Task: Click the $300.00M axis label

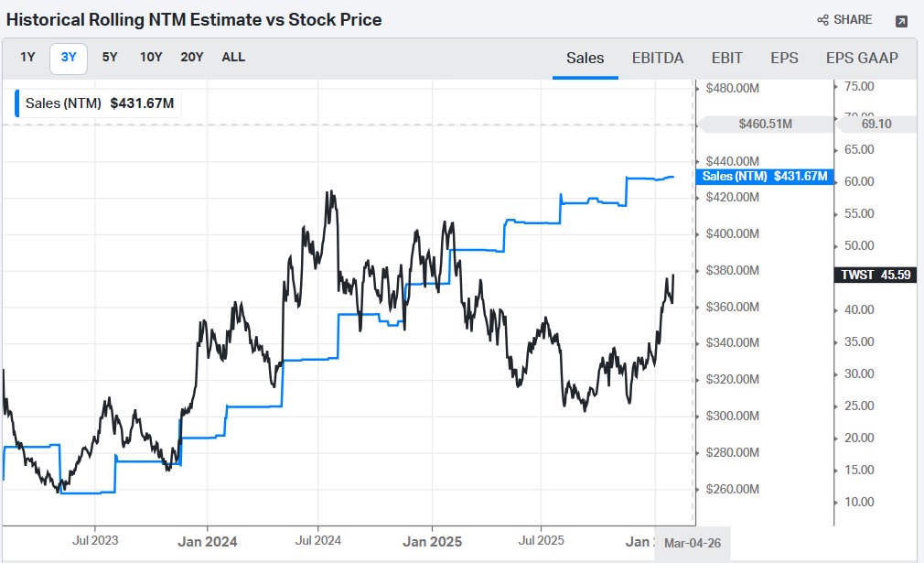Action: [733, 417]
